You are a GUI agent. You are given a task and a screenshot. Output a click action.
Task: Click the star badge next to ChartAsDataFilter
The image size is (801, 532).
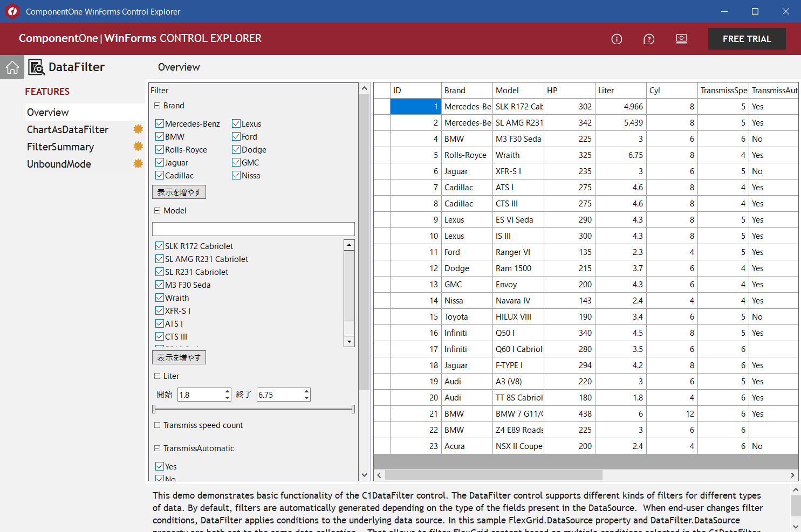(x=138, y=129)
